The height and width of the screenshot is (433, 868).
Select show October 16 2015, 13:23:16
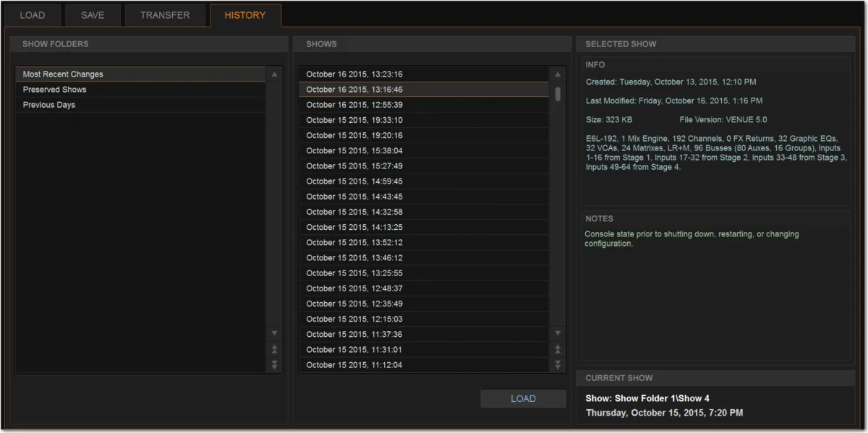[x=424, y=74]
